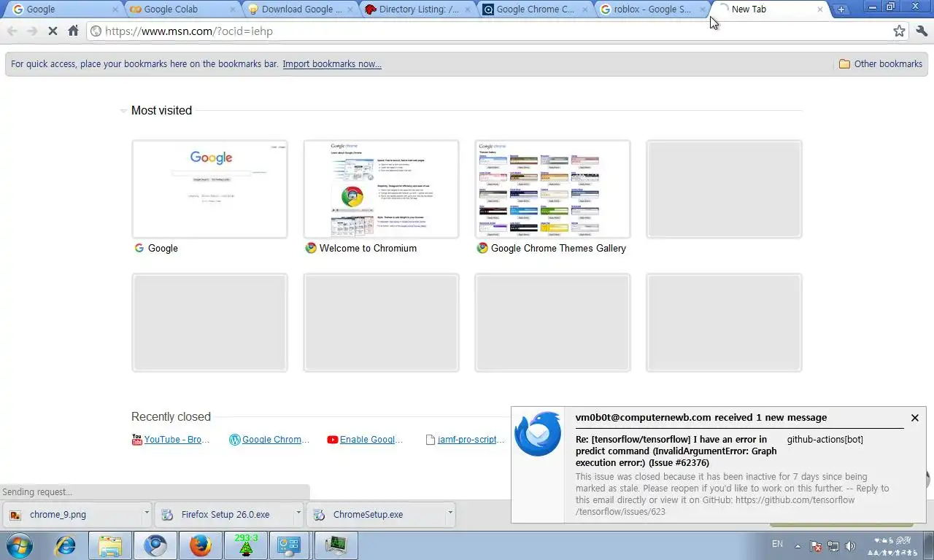Open Firefox from taskbar
This screenshot has height=560, width=934.
[x=201, y=545]
